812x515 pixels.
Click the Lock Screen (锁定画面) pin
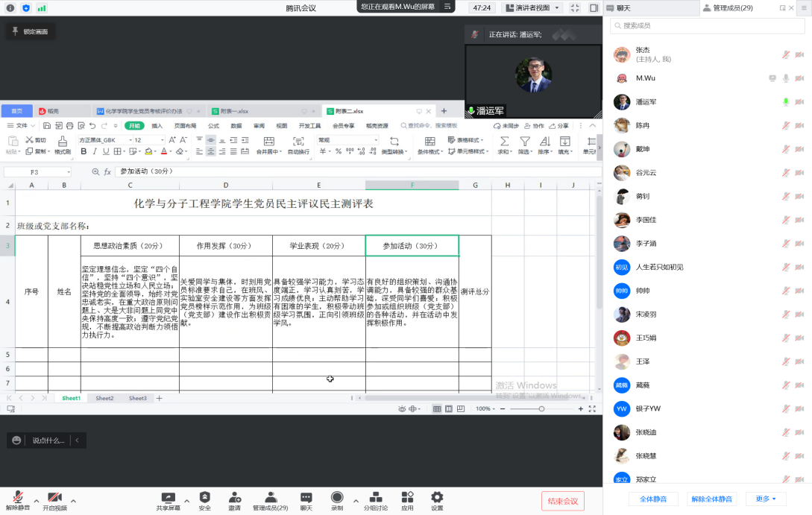tap(31, 31)
